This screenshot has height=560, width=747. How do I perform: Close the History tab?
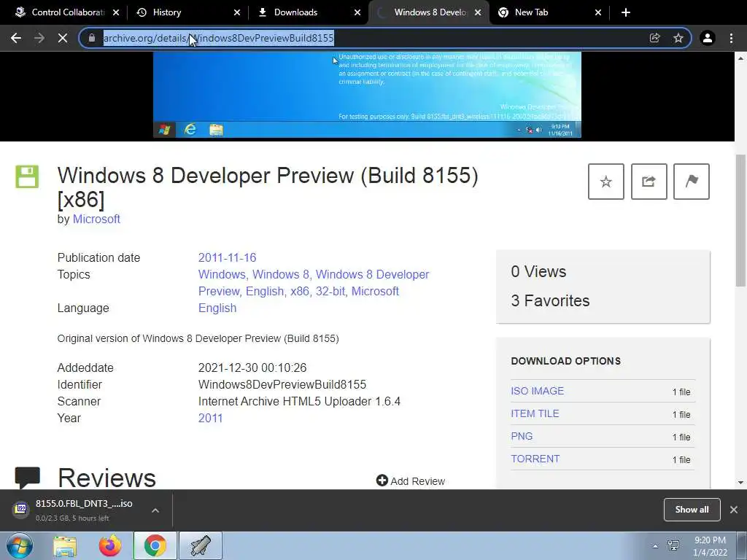pos(237,13)
